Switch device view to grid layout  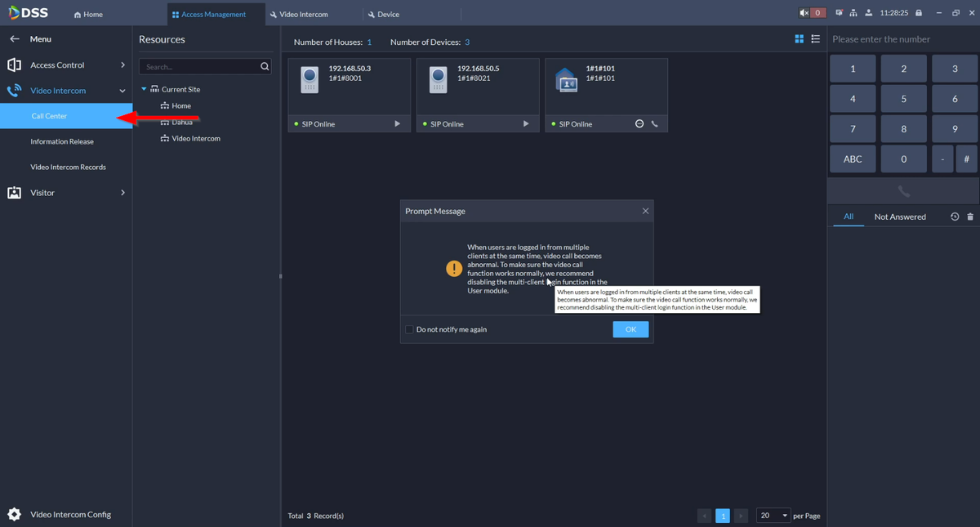[800, 39]
